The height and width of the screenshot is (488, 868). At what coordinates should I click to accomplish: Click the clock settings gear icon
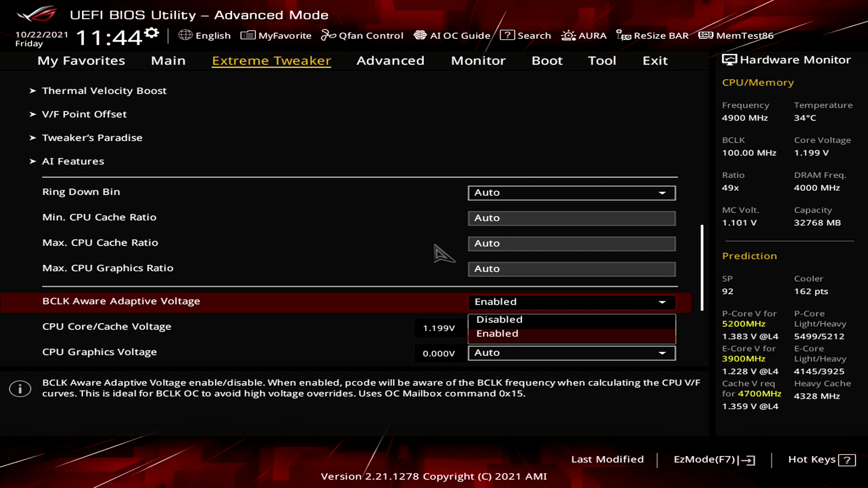pos(152,33)
